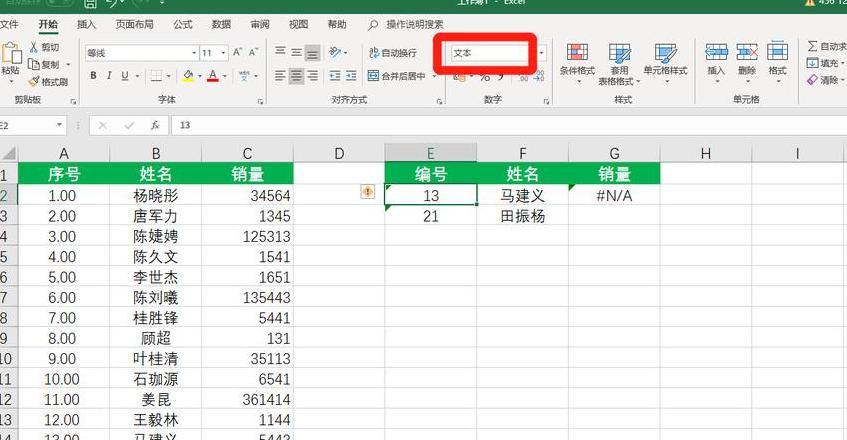847x440 pixels.
Task: Align cell text left
Action: tap(280, 76)
